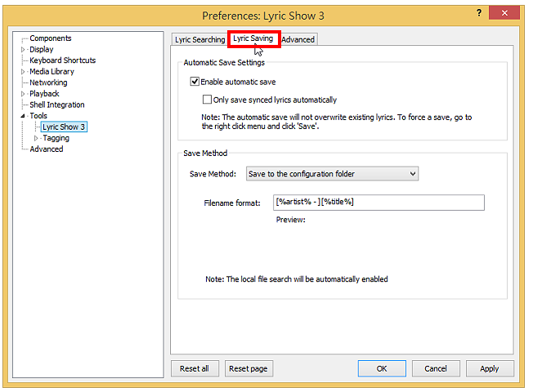Select the Tagging tree item
Viewport: 533px width, 392px height.
tap(56, 138)
